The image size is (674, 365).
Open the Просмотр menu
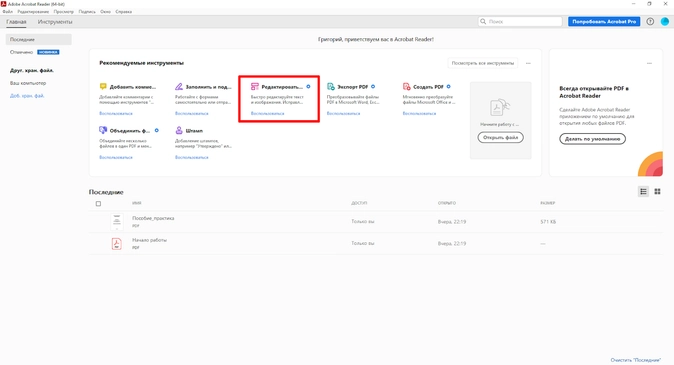point(64,12)
